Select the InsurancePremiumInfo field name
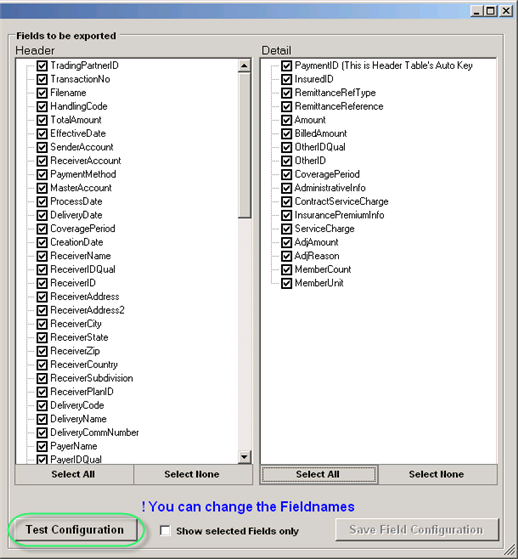This screenshot has height=559, width=518. [339, 215]
